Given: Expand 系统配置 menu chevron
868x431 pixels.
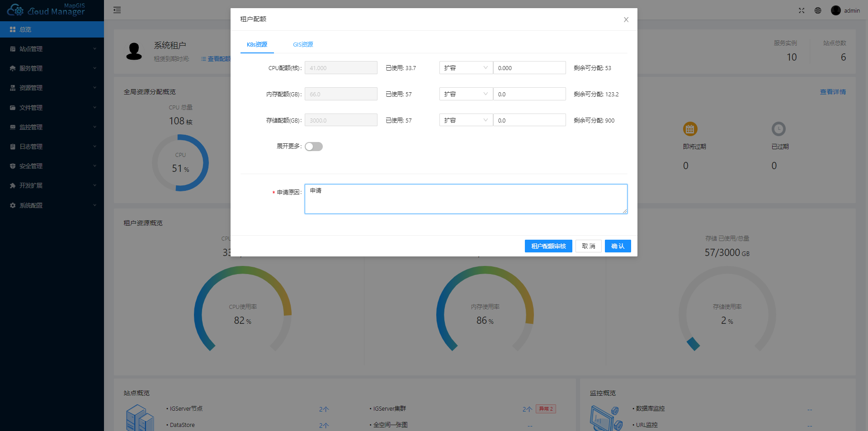Looking at the screenshot, I should (x=94, y=205).
